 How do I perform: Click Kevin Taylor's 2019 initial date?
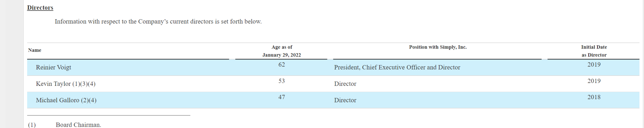pyautogui.click(x=594, y=81)
